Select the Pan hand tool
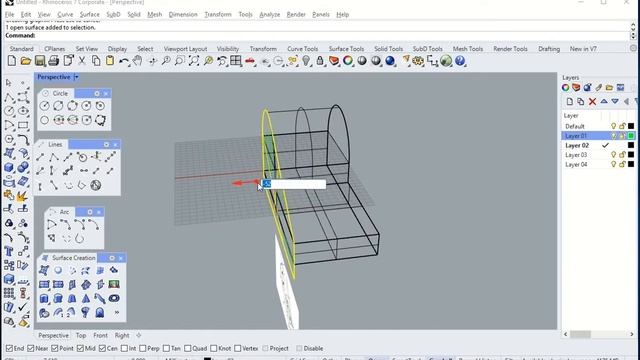The width and height of the screenshot is (640, 360). pos(138,61)
